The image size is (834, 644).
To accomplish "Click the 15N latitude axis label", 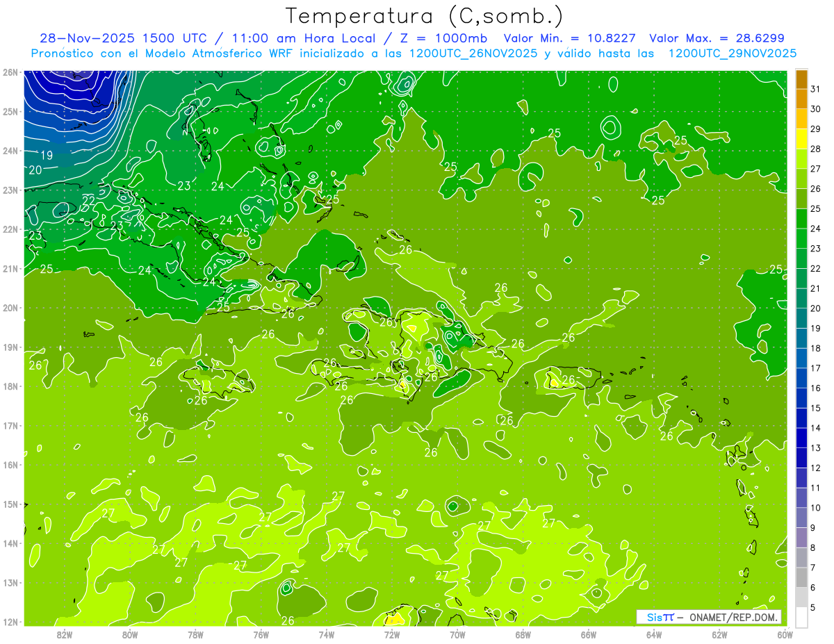I will 10,504.
